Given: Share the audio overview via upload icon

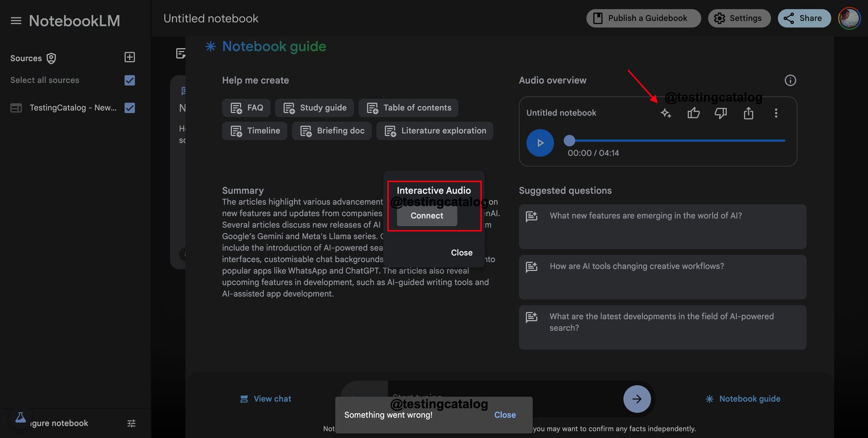Looking at the screenshot, I should tap(748, 113).
